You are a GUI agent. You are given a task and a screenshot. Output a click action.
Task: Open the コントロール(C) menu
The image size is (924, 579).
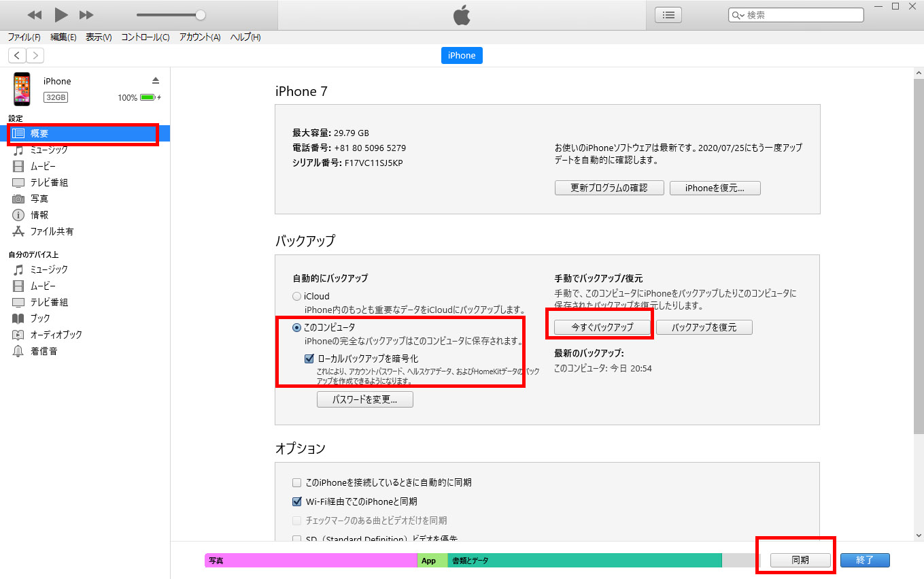[x=146, y=37]
